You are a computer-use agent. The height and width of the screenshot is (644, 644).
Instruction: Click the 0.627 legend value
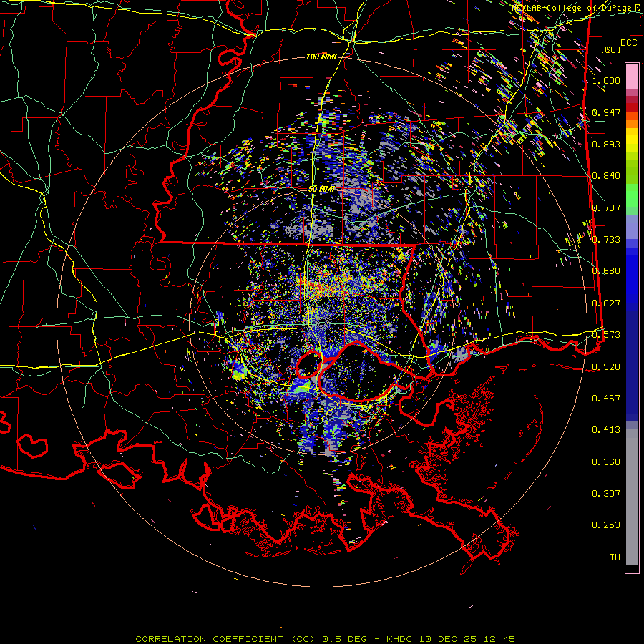[606, 303]
